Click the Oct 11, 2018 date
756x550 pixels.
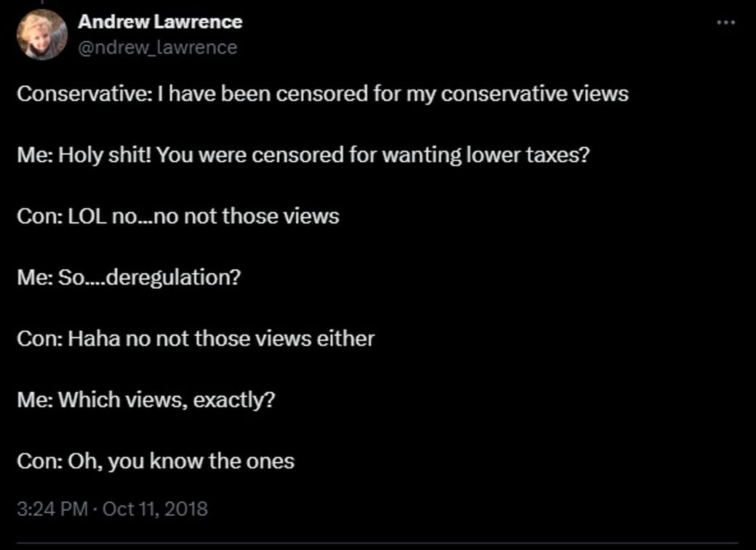tap(156, 508)
